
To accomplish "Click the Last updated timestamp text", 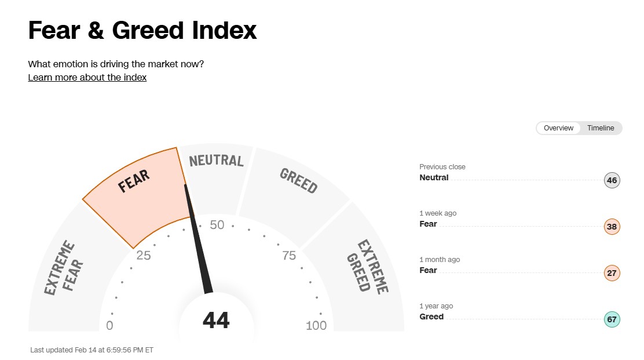I will pyautogui.click(x=92, y=350).
